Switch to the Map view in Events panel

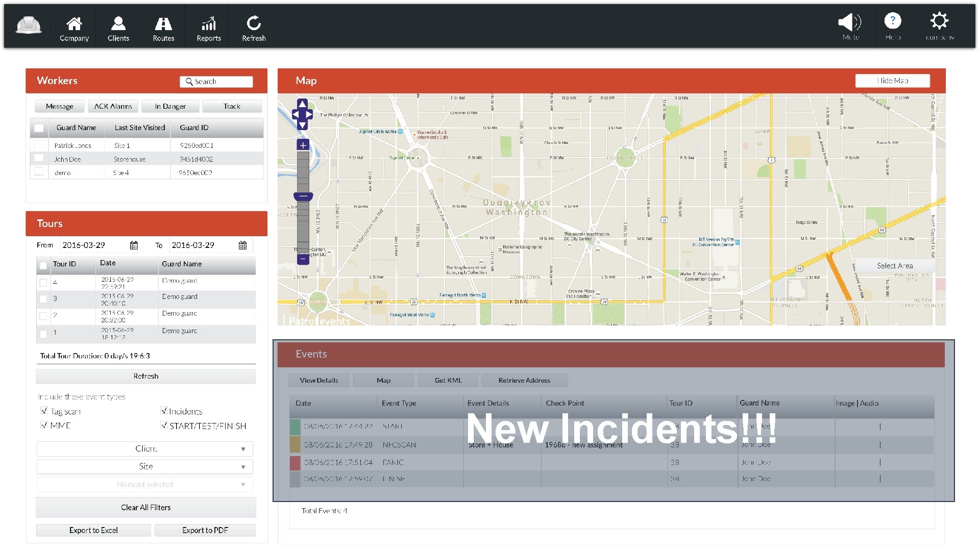coord(383,380)
